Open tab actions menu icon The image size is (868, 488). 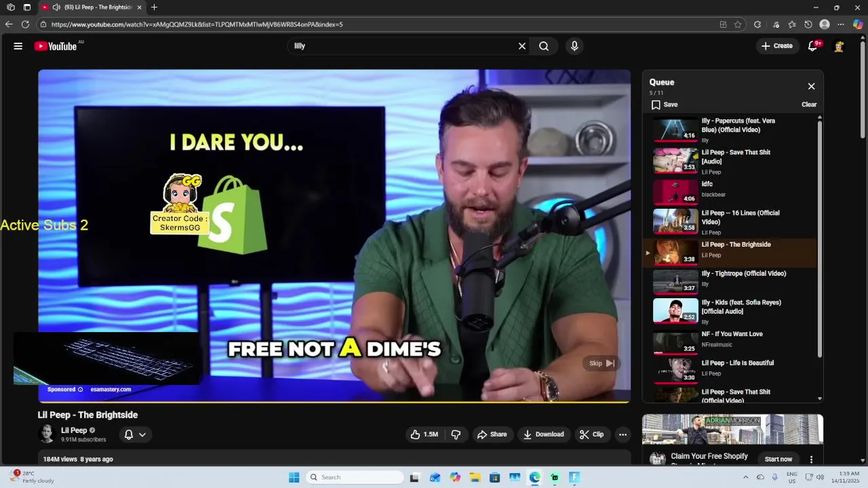click(26, 7)
